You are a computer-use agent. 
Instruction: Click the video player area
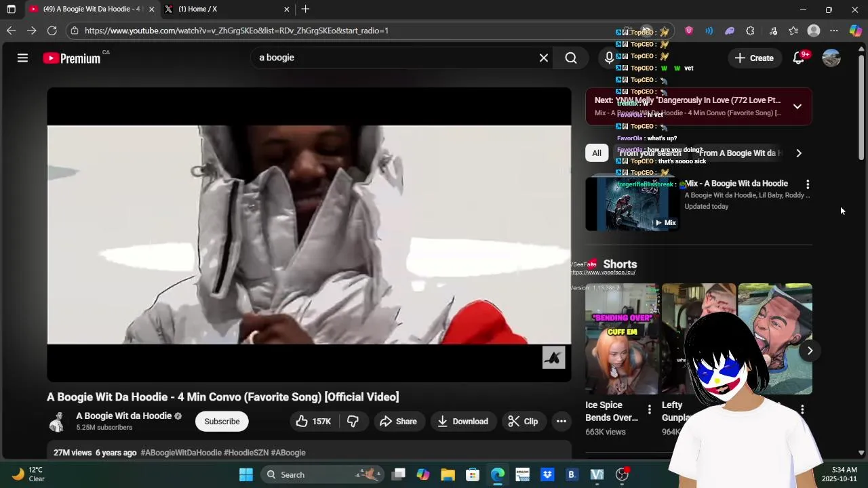click(309, 235)
